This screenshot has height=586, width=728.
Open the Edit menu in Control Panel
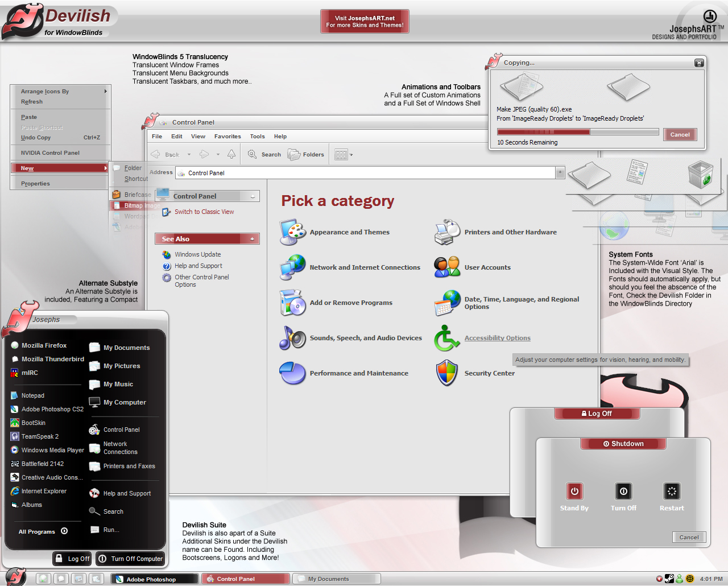pos(177,137)
